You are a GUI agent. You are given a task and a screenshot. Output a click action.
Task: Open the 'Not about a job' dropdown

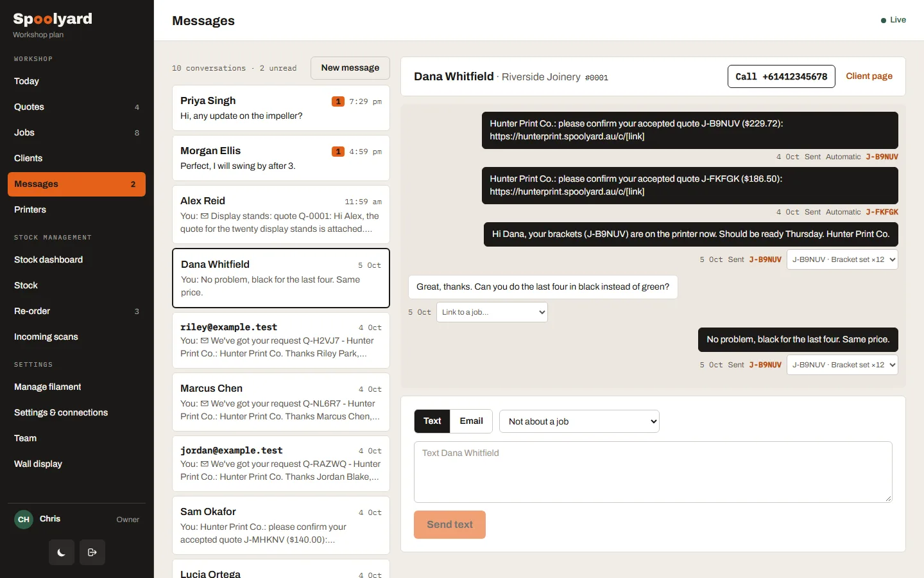point(579,421)
